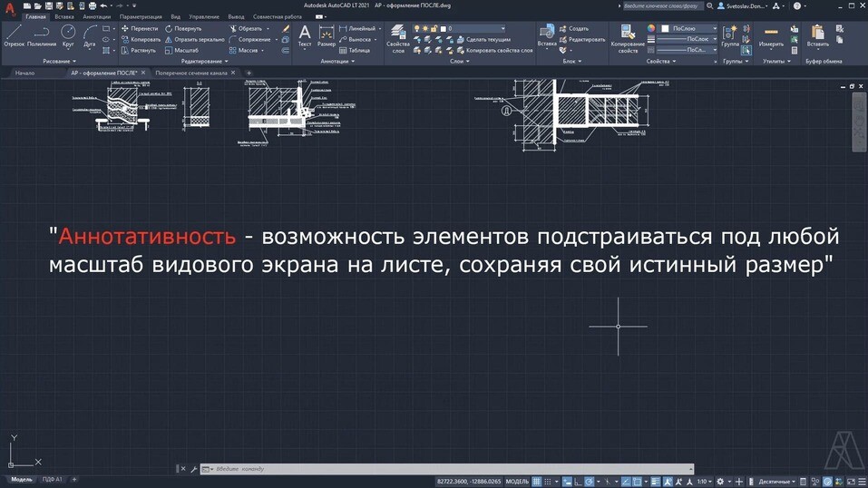Click the Вставить paste button
Viewport: 868px width, 488px height.
coord(817,36)
